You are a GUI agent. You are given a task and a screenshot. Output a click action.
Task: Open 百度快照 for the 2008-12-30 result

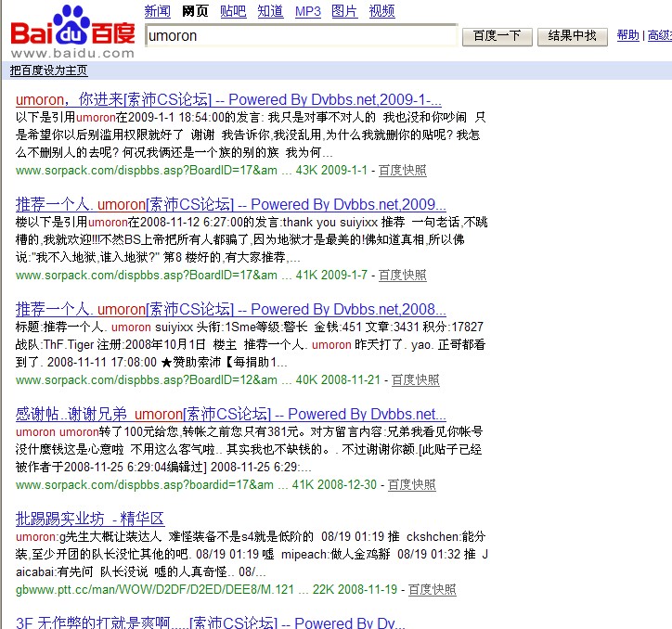412,484
